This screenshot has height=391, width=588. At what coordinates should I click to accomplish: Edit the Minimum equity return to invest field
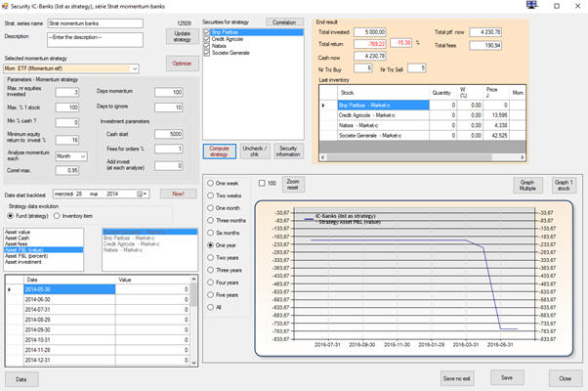(x=67, y=140)
